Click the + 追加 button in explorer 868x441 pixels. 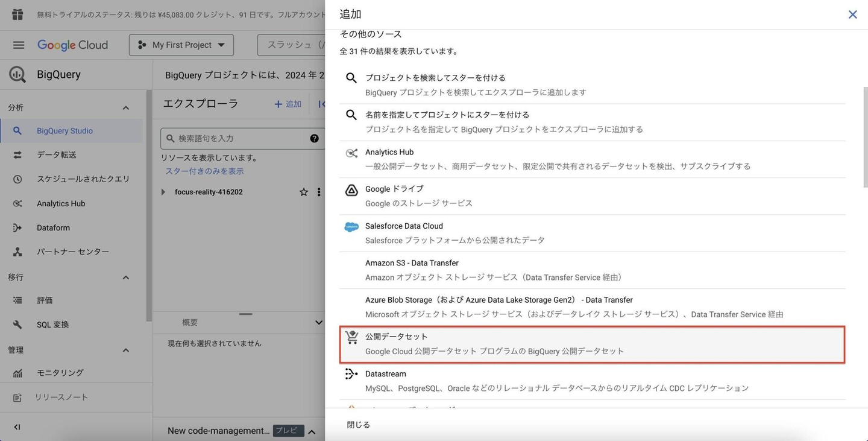288,104
